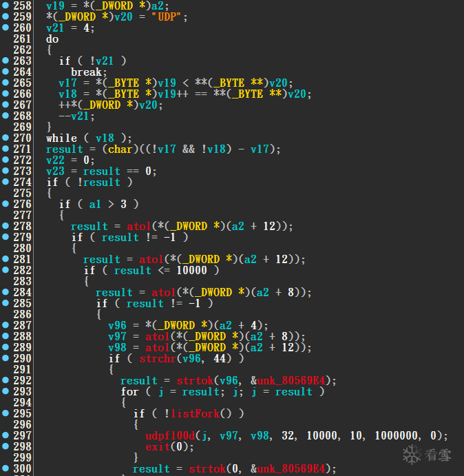This screenshot has height=476, width=464.
Task: Toggle the breakpoint dot on line 295
Action: pyautogui.click(x=5, y=413)
